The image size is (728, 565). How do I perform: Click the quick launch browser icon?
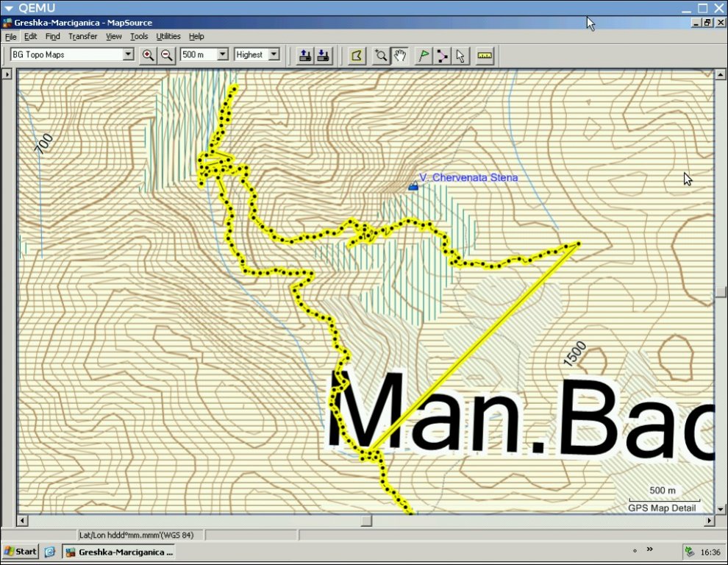[50, 552]
